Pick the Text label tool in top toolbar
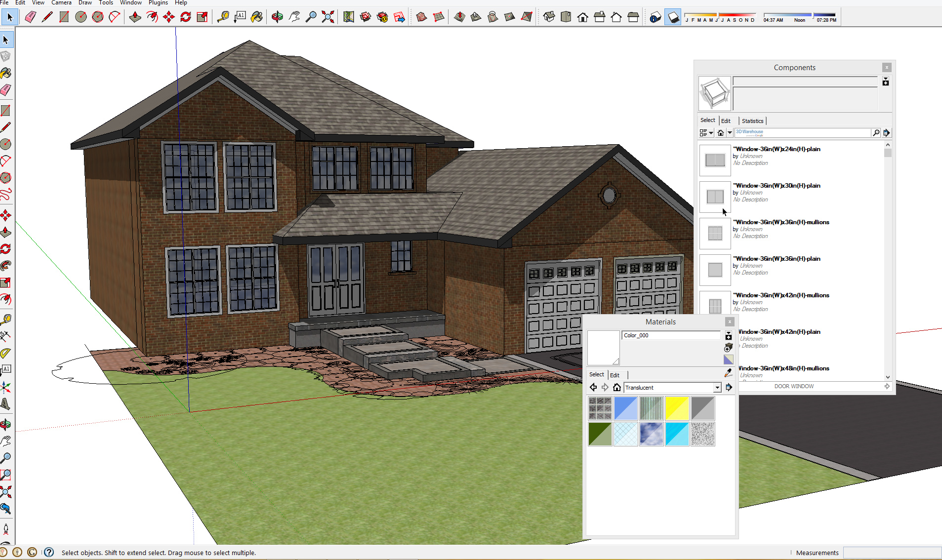The width and height of the screenshot is (942, 560). click(x=240, y=17)
